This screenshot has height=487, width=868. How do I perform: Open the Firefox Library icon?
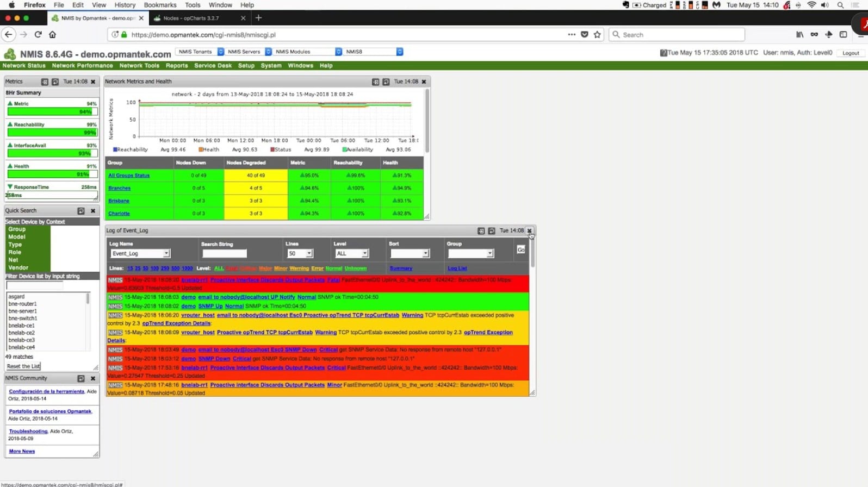tap(799, 34)
